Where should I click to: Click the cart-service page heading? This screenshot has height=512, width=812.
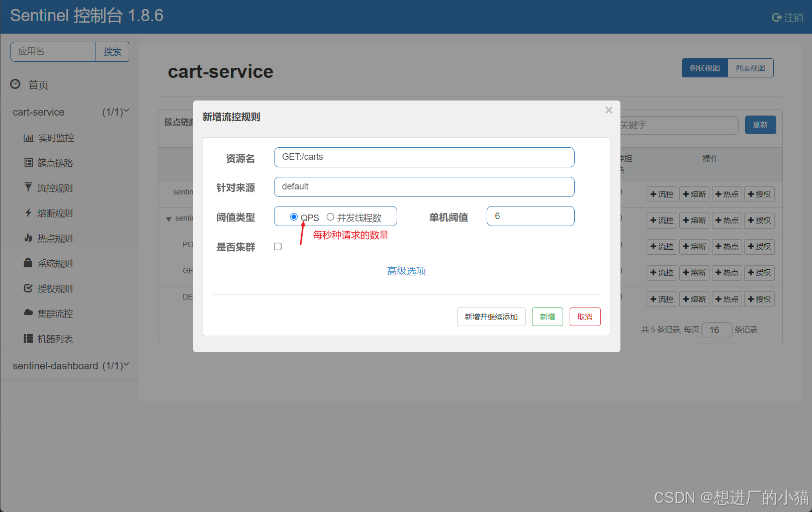click(x=220, y=71)
